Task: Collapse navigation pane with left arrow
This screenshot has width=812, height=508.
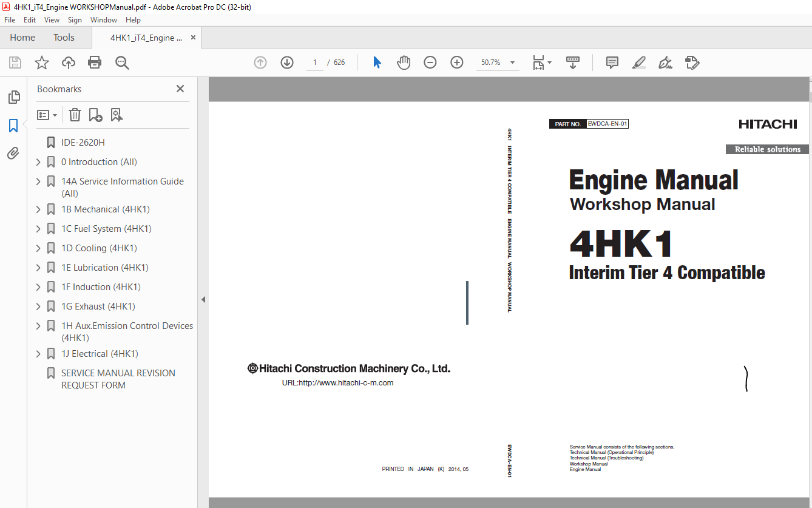Action: [203, 299]
